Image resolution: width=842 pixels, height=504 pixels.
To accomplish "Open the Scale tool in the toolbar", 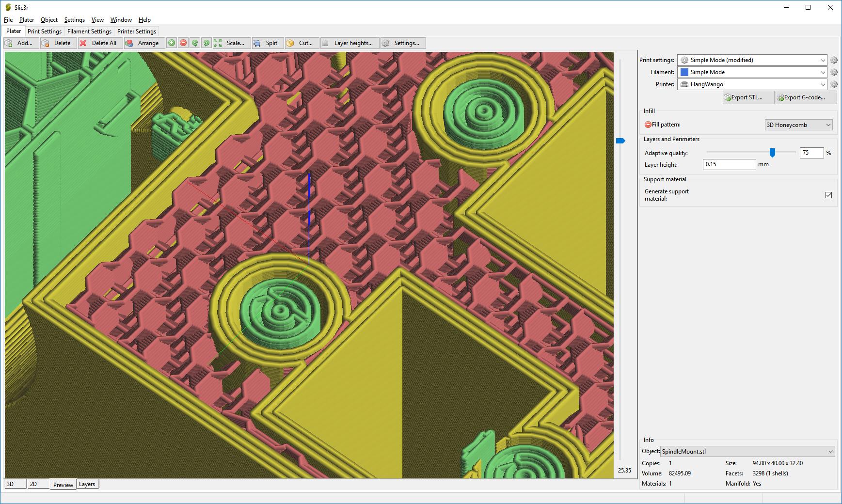I will tap(232, 43).
